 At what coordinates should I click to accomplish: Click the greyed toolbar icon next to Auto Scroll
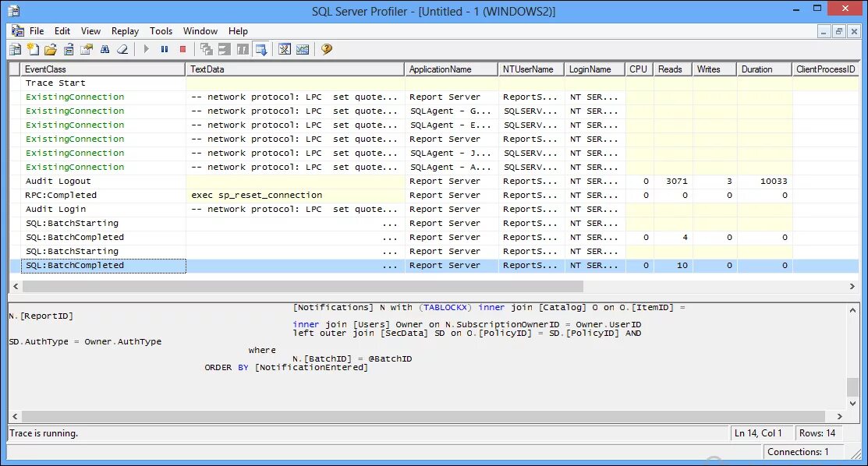tap(243, 49)
